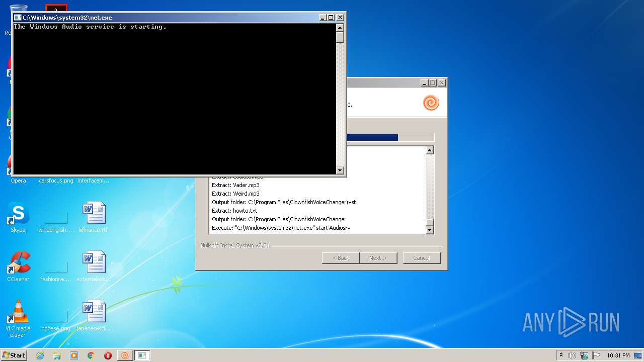Viewport: 644px width, 362px height.
Task: Open the taskbar clock showing 10:31 PM
Action: (x=618, y=355)
